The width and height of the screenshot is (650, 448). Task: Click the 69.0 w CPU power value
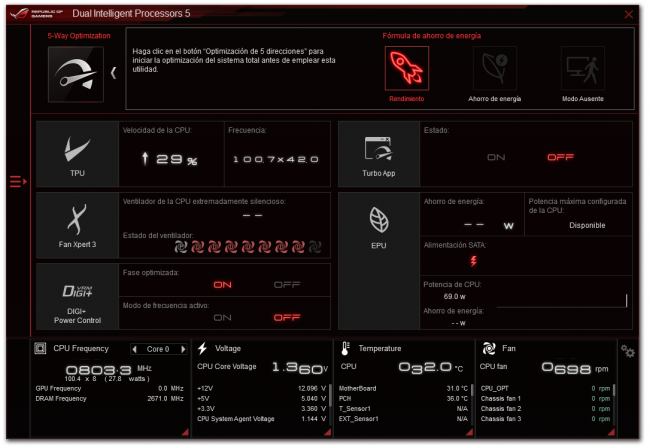[454, 297]
